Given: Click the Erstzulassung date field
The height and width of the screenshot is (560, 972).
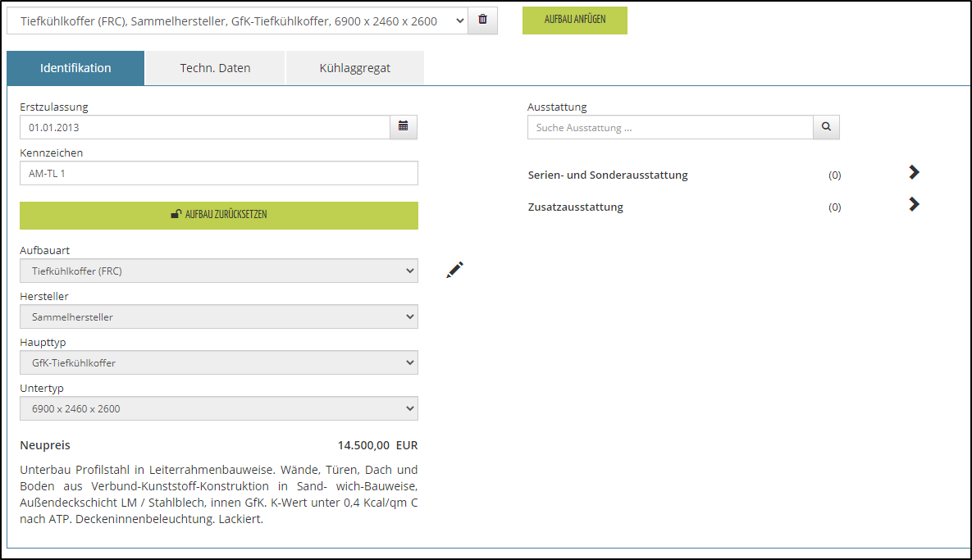Looking at the screenshot, I should pyautogui.click(x=204, y=127).
